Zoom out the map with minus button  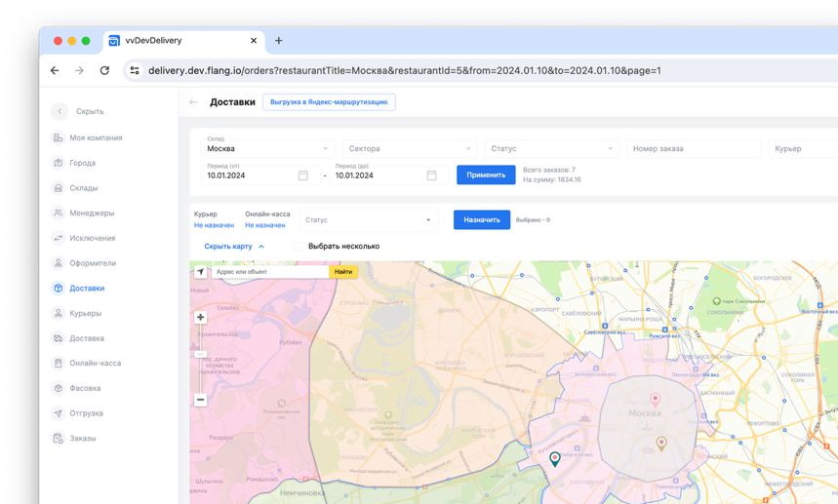tap(200, 400)
